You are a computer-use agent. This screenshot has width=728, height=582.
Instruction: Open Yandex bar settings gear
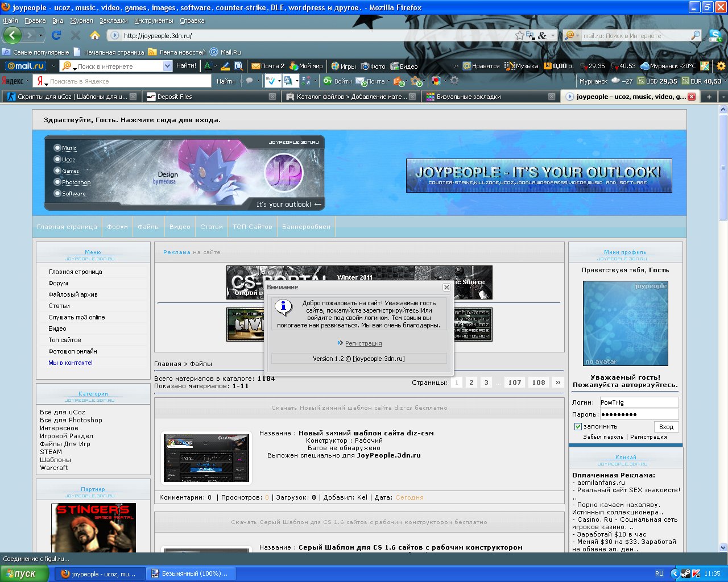(x=454, y=81)
